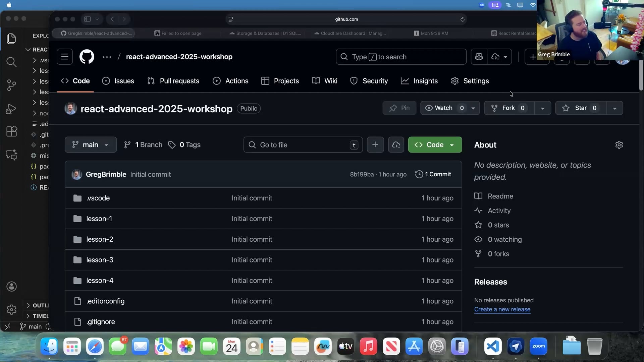Open VS Code Extensions sidebar icon
The width and height of the screenshot is (644, 362).
coord(11,131)
